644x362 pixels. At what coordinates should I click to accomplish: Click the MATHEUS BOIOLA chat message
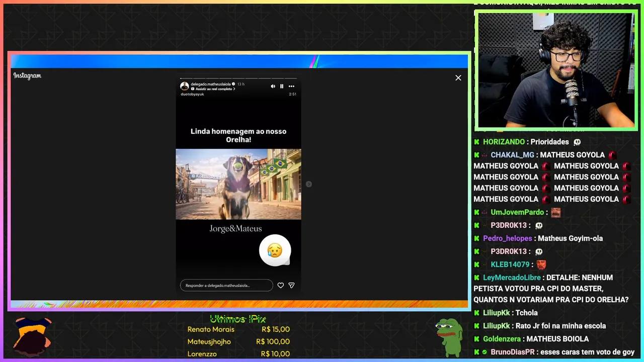pyautogui.click(x=558, y=339)
